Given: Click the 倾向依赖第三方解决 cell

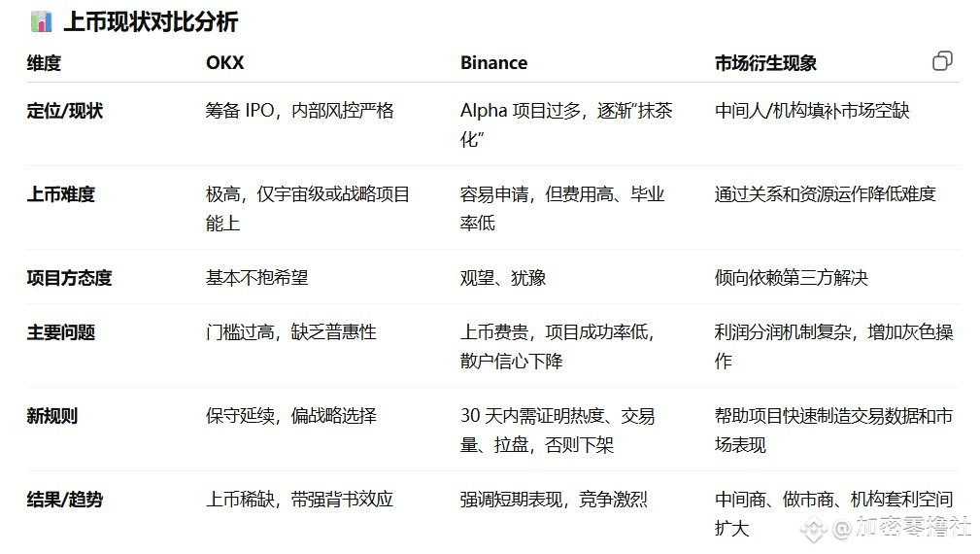Looking at the screenshot, I should [792, 278].
